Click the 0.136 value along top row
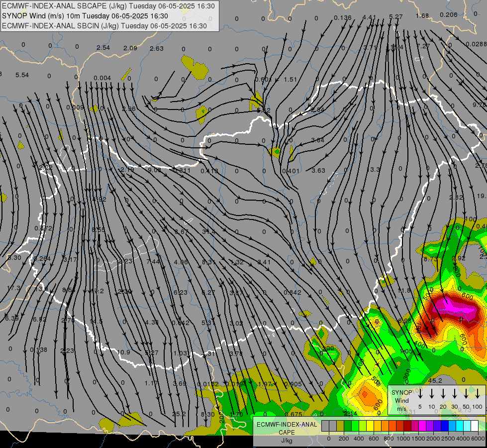 343,18
